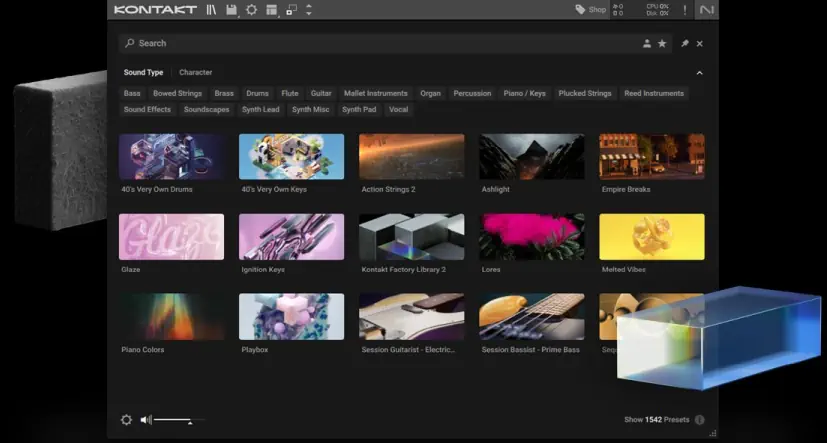
Task: Open browser settings gear at bottom left
Action: 127,420
